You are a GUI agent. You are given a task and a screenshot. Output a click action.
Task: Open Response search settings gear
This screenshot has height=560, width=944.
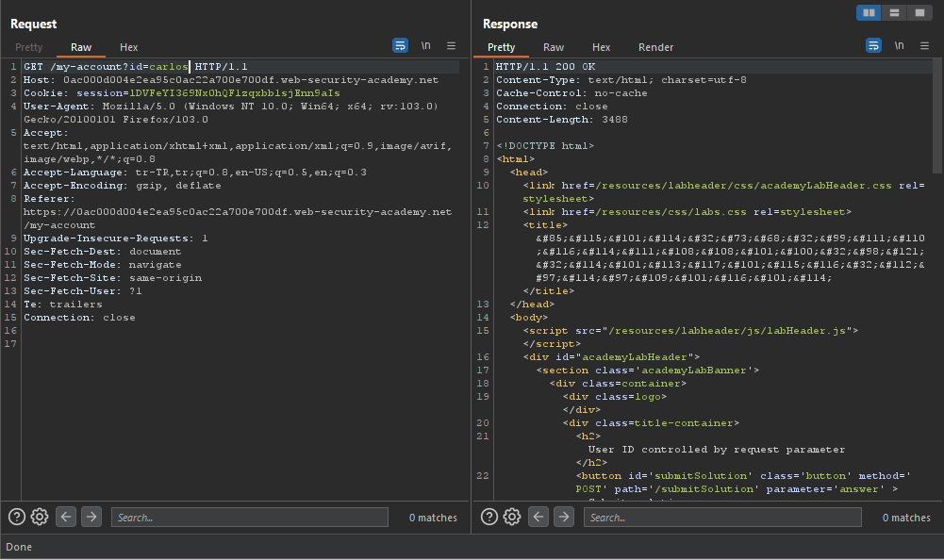(512, 517)
